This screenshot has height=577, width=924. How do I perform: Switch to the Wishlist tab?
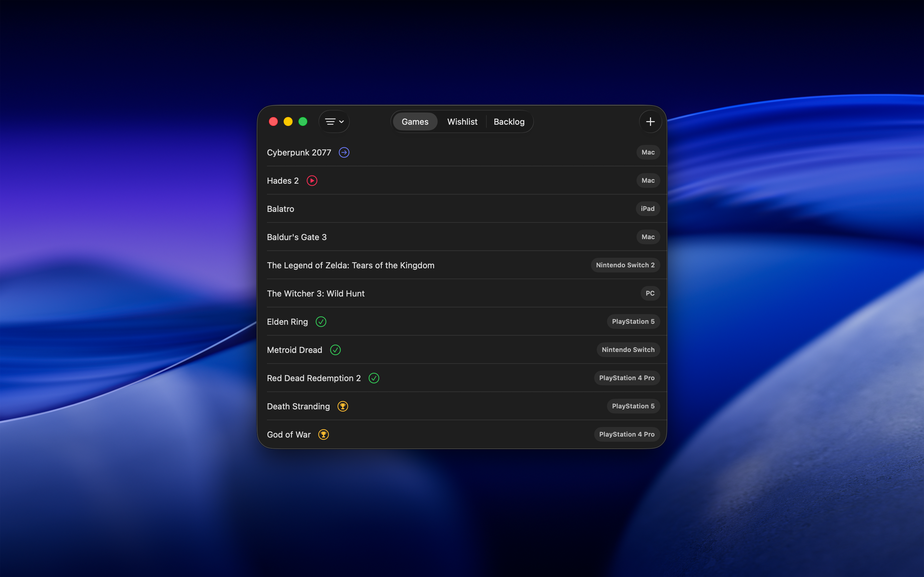tap(462, 122)
